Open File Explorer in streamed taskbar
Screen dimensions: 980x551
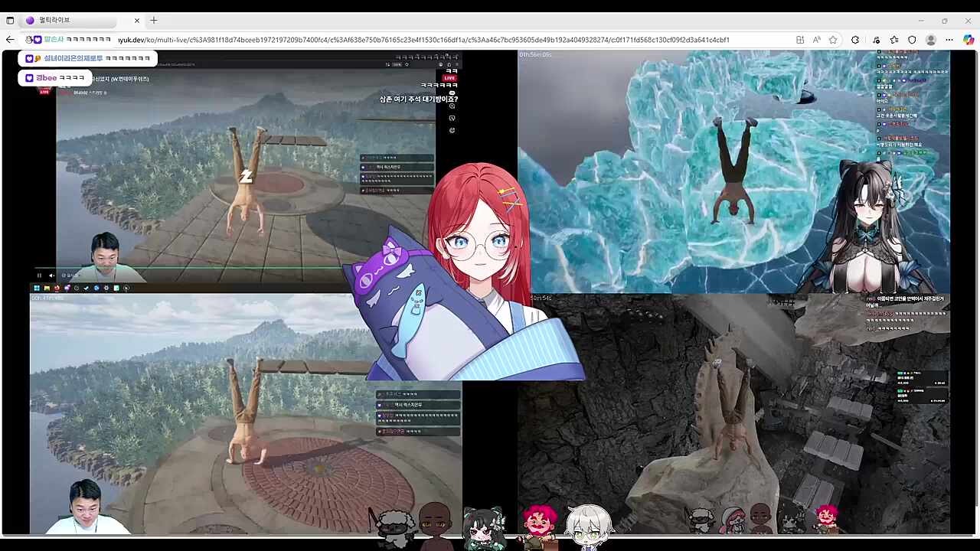[x=46, y=289]
